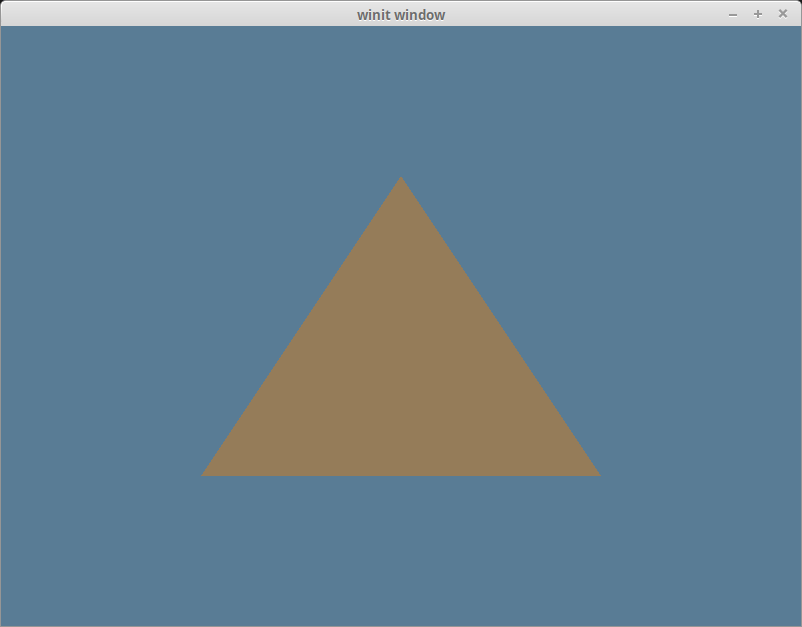Click the triangle's left slanted edge
The height and width of the screenshot is (627, 802).
click(x=302, y=325)
